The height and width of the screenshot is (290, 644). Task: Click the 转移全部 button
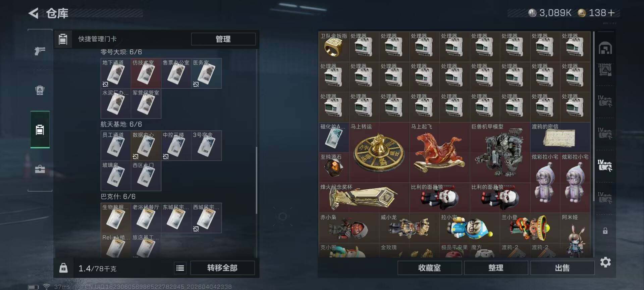click(222, 268)
